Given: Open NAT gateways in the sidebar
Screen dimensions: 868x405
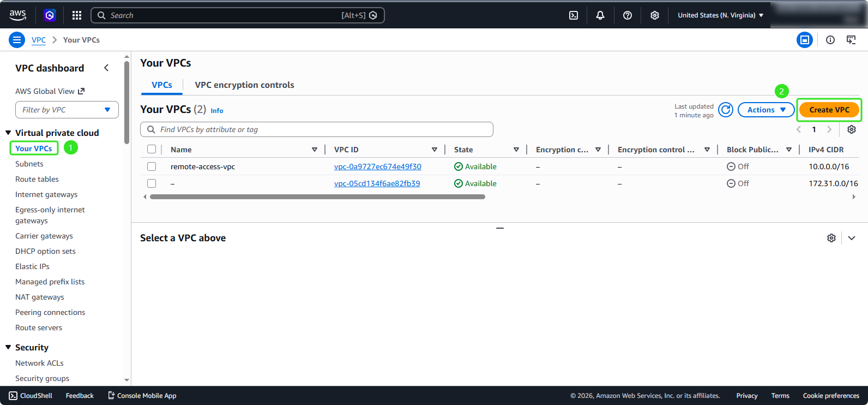Looking at the screenshot, I should tap(40, 297).
